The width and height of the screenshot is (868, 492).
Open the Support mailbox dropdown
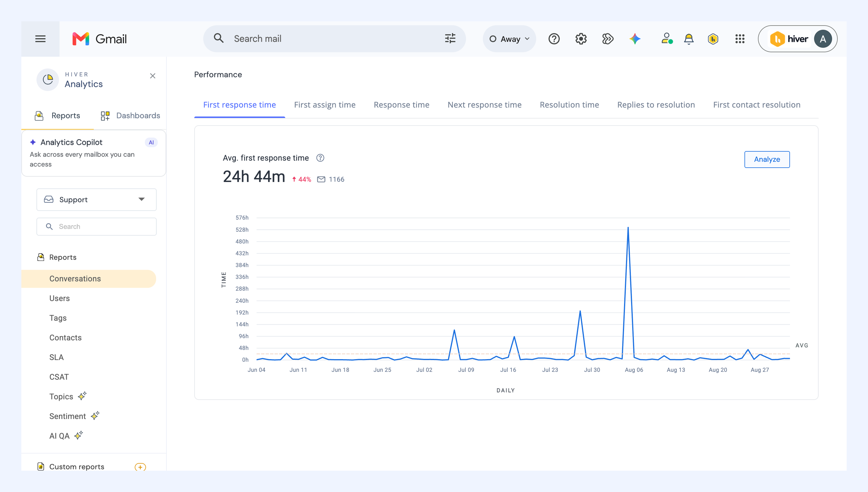point(96,199)
